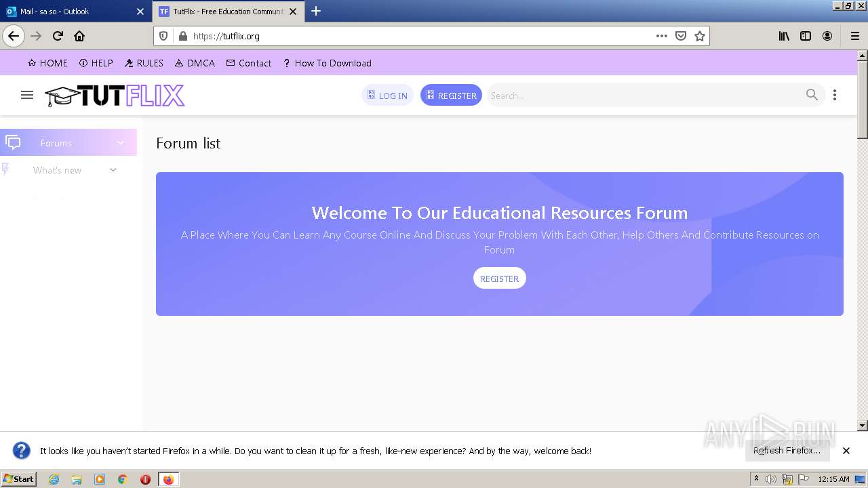Expand the What's new sidebar chevron
868x488 pixels.
[x=113, y=170]
